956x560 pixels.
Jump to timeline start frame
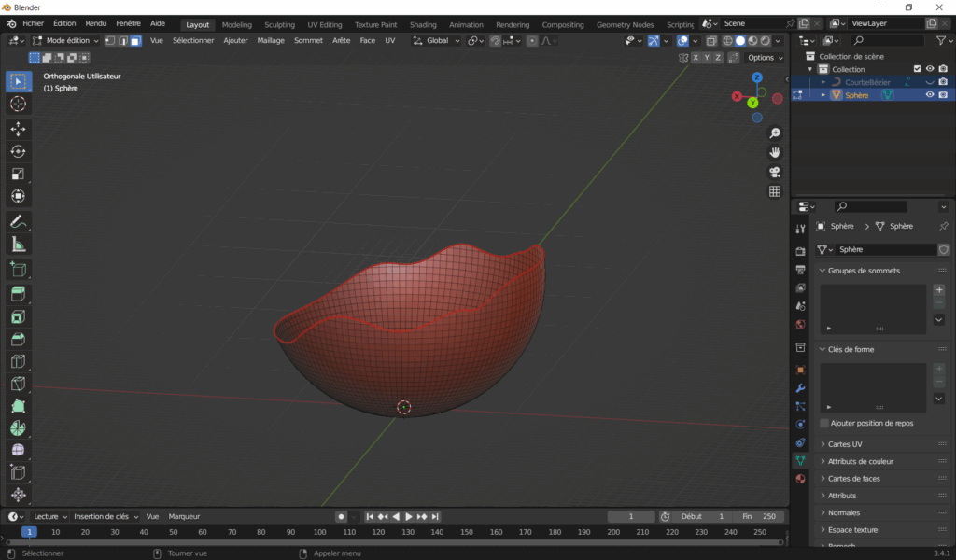(x=370, y=516)
